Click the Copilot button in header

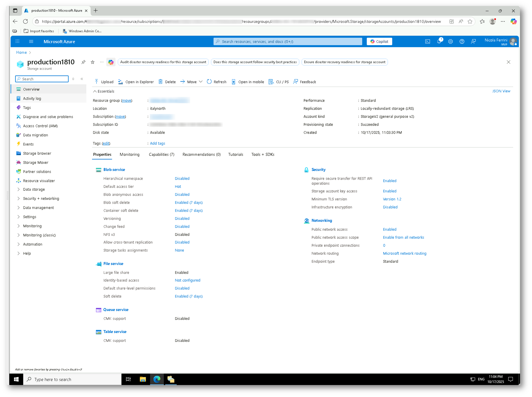coord(379,41)
